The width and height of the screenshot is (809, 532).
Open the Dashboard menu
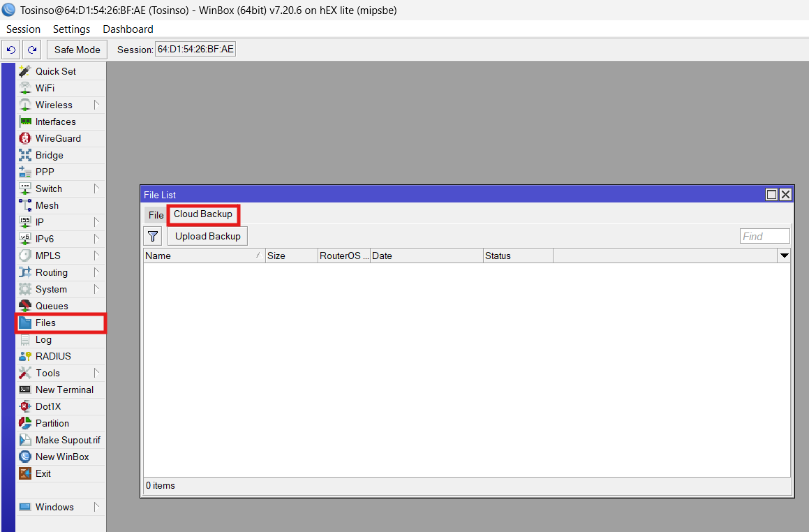128,29
